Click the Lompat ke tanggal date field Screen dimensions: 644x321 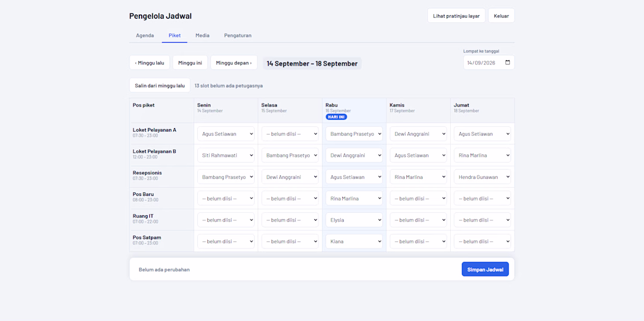click(x=489, y=63)
